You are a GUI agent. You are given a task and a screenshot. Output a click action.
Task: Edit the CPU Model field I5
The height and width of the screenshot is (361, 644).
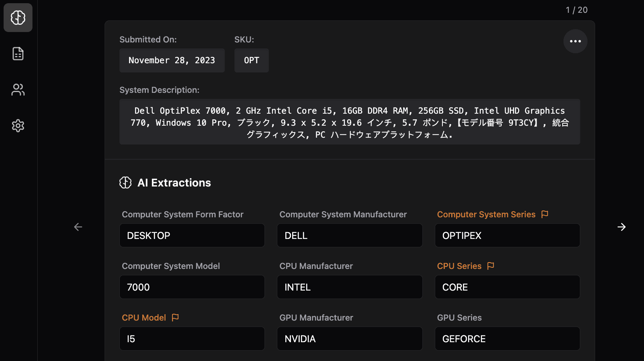coord(192,339)
